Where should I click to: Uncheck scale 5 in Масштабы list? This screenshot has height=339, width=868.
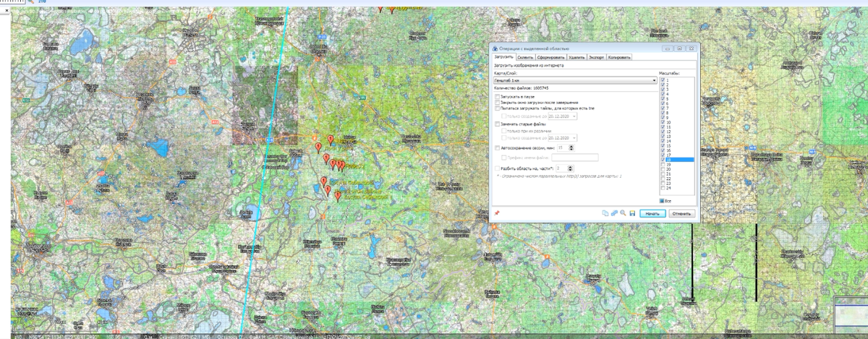[x=663, y=98]
